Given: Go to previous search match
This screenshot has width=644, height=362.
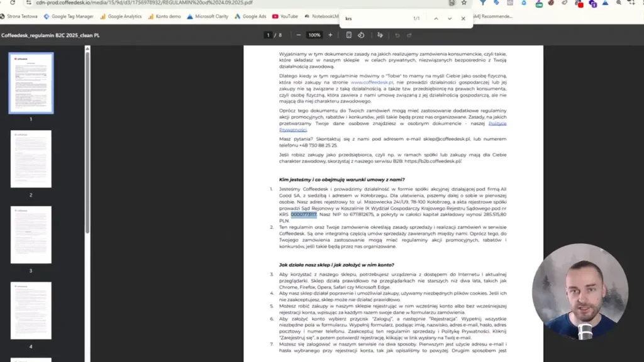Looking at the screenshot, I should [436, 18].
